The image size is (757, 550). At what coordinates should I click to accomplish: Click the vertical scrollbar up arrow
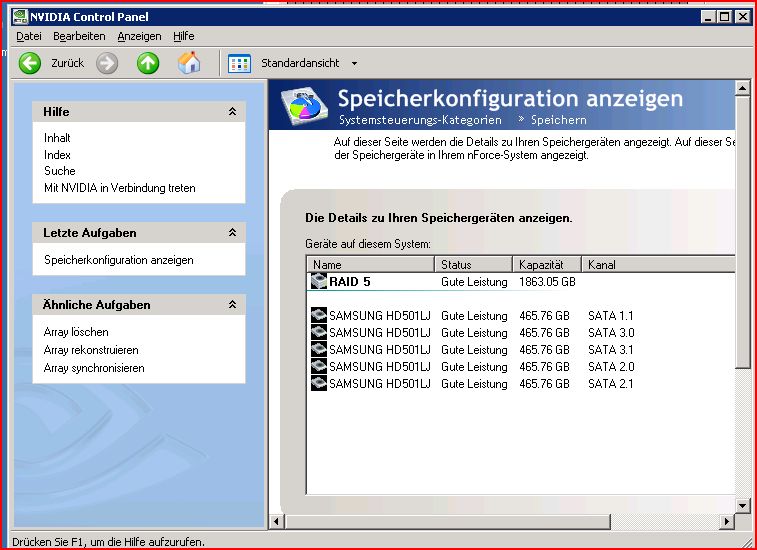743,88
